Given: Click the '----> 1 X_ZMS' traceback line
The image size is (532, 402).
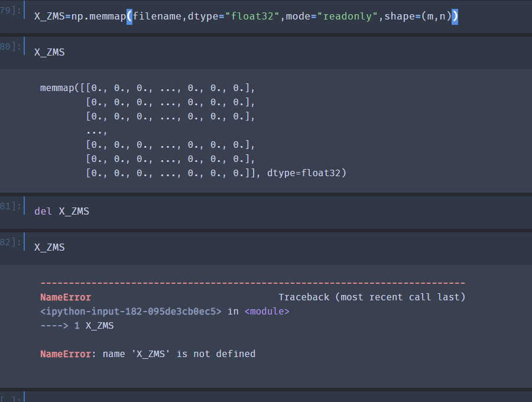Looking at the screenshot, I should tap(77, 326).
